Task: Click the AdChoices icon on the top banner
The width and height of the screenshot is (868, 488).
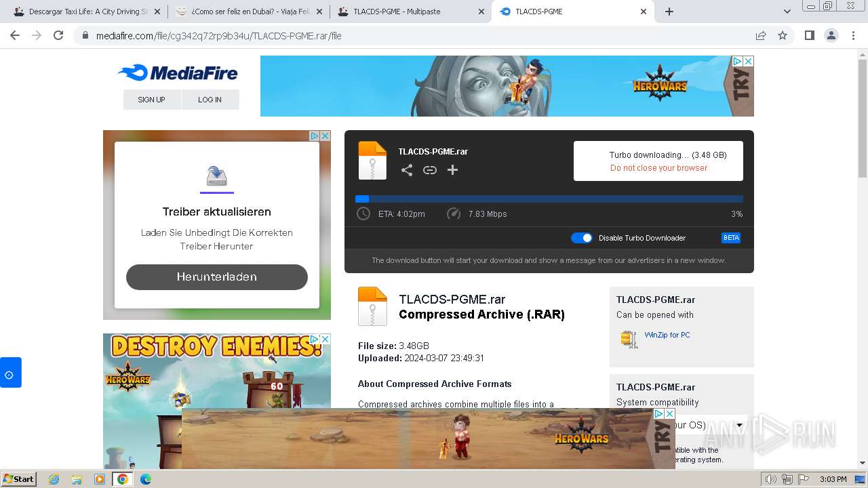Action: [x=737, y=61]
